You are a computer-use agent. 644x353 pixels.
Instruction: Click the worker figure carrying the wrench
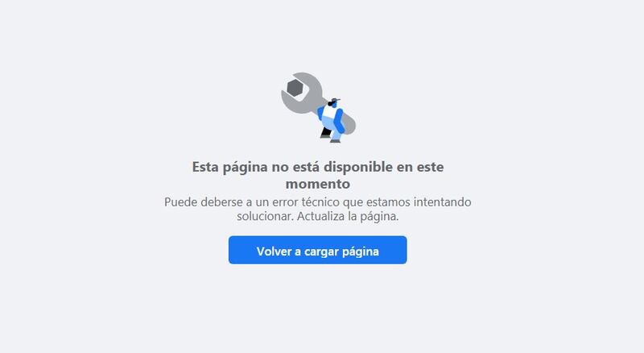[332, 120]
